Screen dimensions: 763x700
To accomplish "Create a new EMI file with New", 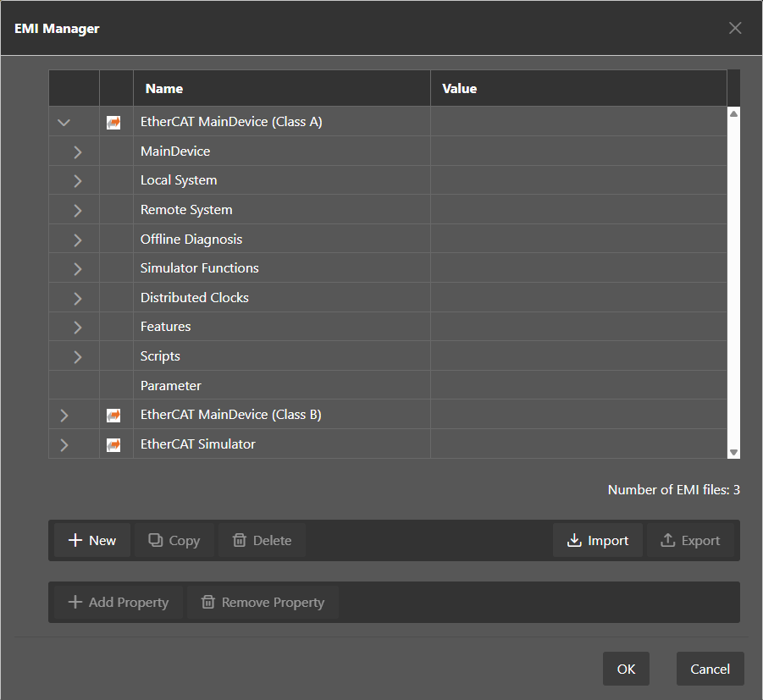I will (92, 540).
